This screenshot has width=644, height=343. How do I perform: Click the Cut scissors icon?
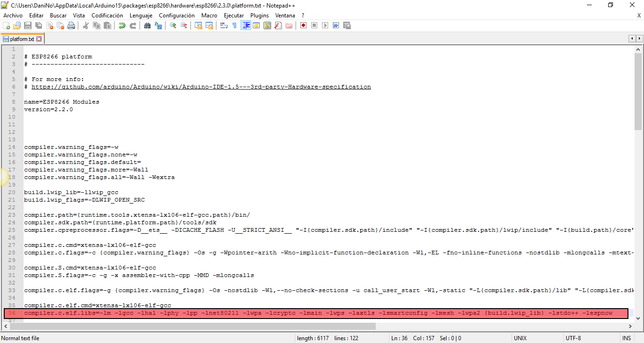tap(86, 25)
